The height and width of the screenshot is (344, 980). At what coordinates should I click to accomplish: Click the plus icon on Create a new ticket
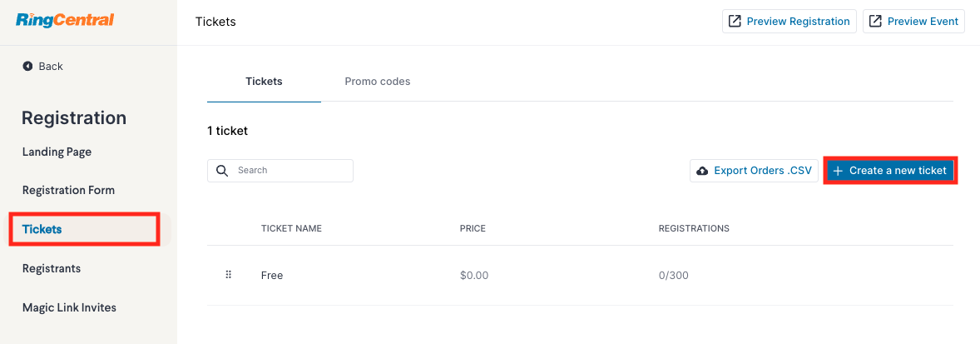coord(838,171)
